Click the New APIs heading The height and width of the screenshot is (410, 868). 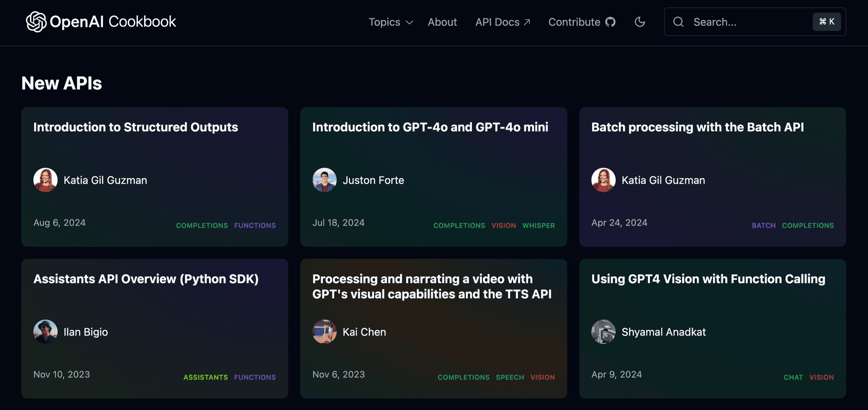click(62, 83)
